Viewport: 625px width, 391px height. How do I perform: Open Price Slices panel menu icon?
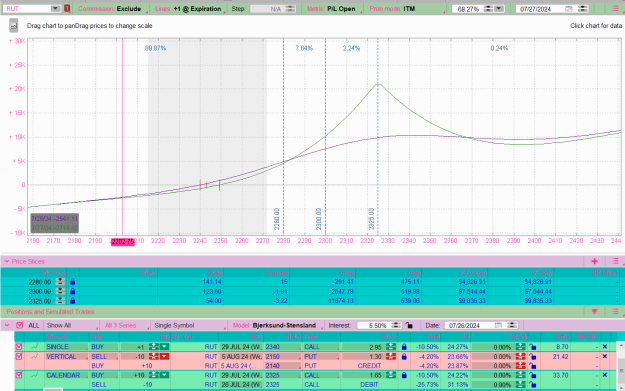point(615,261)
